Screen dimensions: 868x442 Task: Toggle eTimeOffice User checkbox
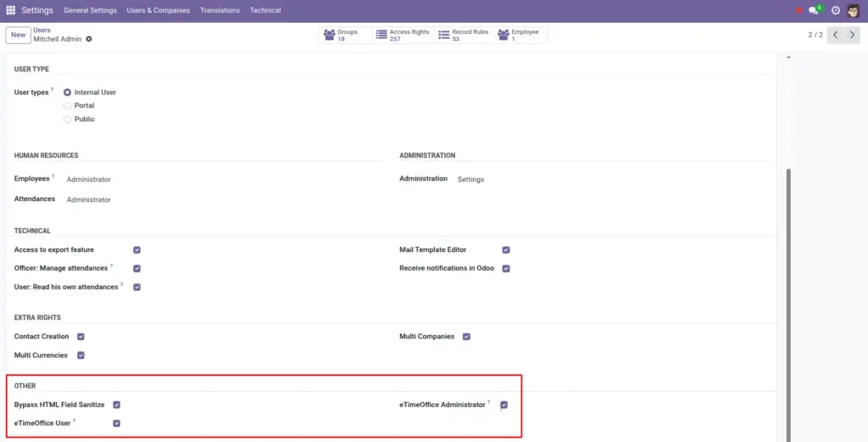[x=117, y=423]
